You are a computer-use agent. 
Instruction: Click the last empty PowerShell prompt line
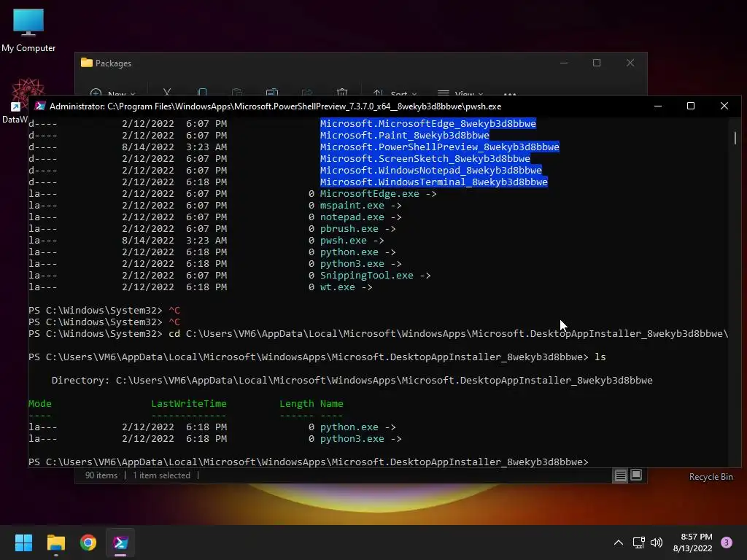click(x=309, y=462)
